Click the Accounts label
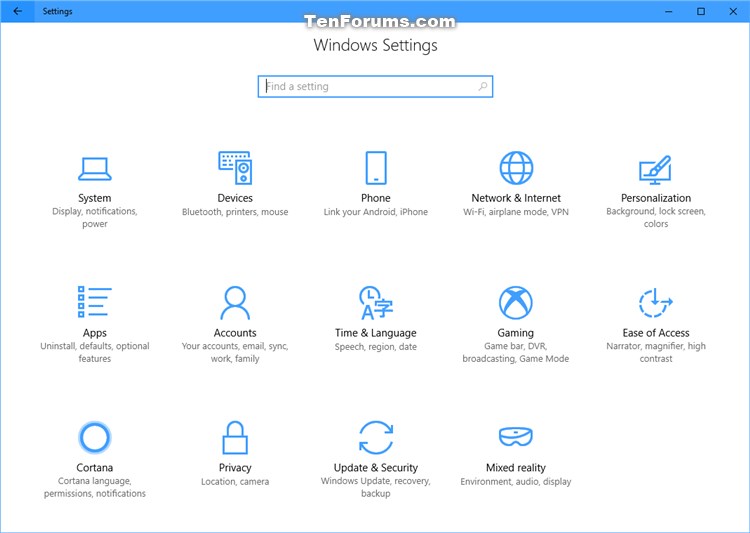The width and height of the screenshot is (750, 533). (x=235, y=333)
